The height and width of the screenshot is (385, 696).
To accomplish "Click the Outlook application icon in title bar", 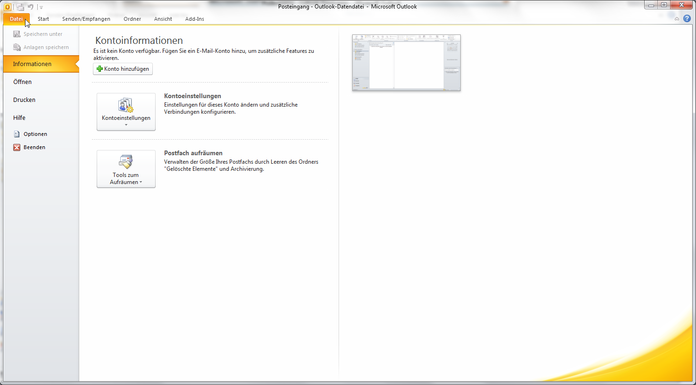I will click(8, 7).
